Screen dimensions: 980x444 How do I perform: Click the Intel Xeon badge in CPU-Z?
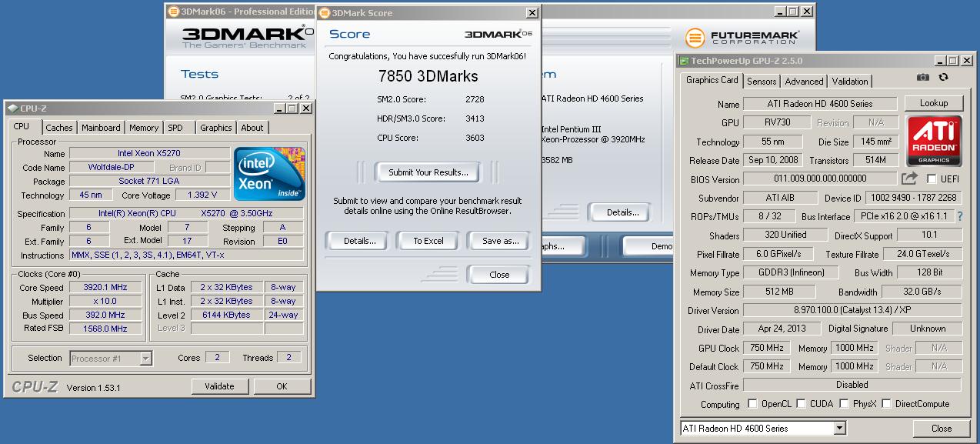coord(268,172)
